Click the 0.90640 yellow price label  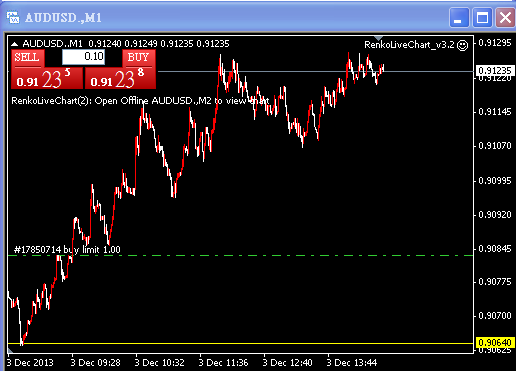pyautogui.click(x=495, y=342)
